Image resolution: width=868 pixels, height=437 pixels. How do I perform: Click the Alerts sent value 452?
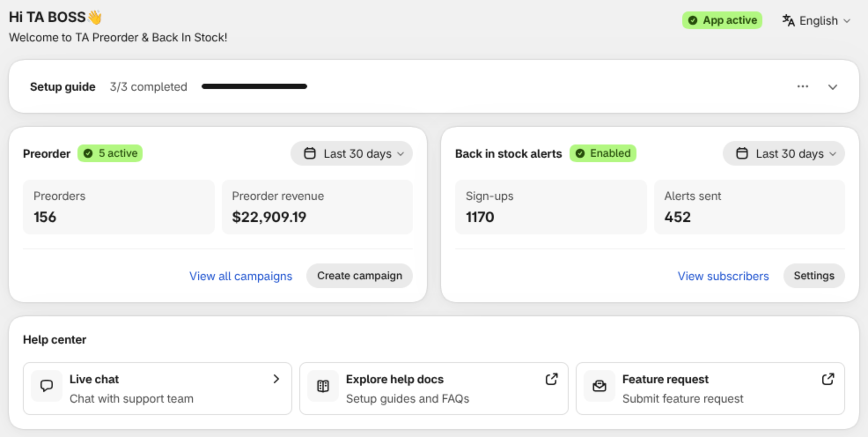click(x=677, y=217)
